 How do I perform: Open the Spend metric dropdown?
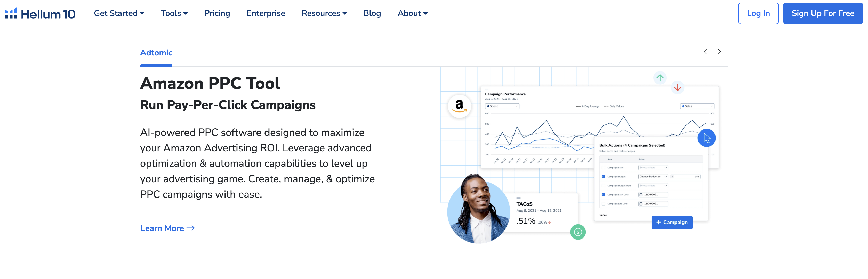coord(502,106)
